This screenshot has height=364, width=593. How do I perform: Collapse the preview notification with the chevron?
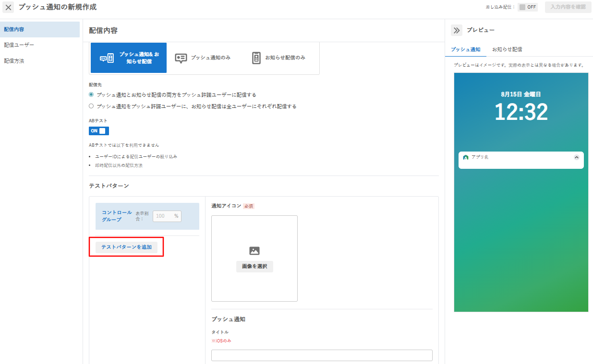click(577, 157)
